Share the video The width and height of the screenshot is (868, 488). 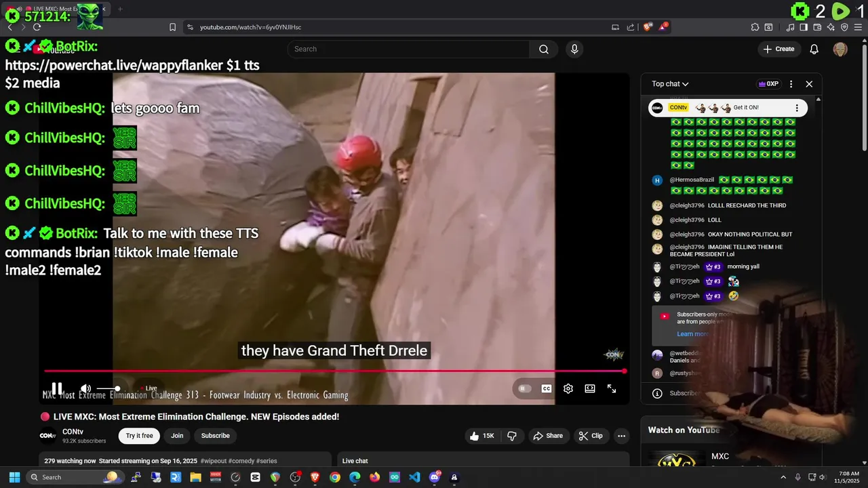tap(548, 436)
